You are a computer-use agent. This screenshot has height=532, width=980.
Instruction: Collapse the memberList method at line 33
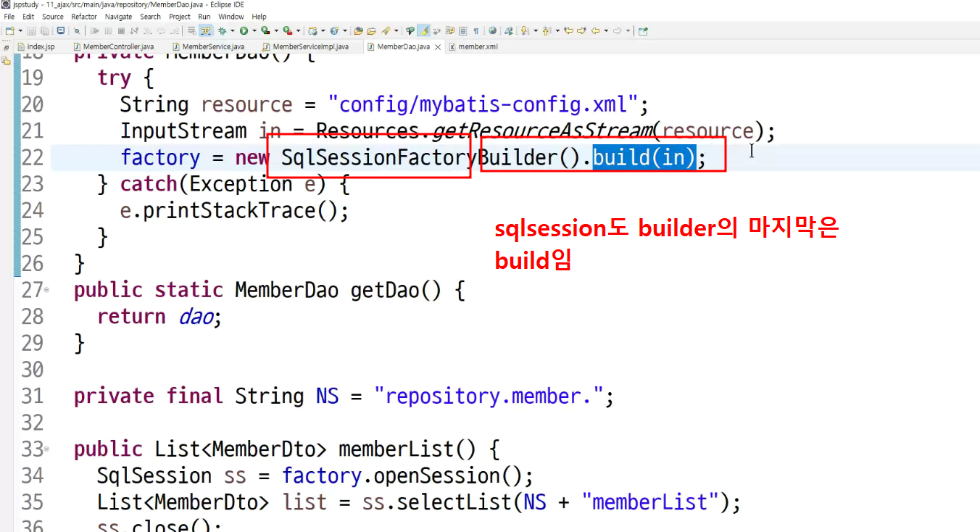[x=47, y=449]
